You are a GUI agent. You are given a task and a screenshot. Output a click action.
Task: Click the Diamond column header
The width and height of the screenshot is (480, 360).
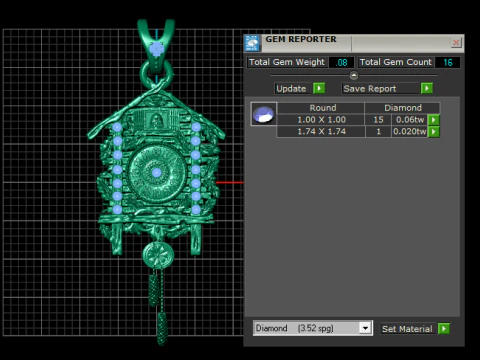point(402,108)
